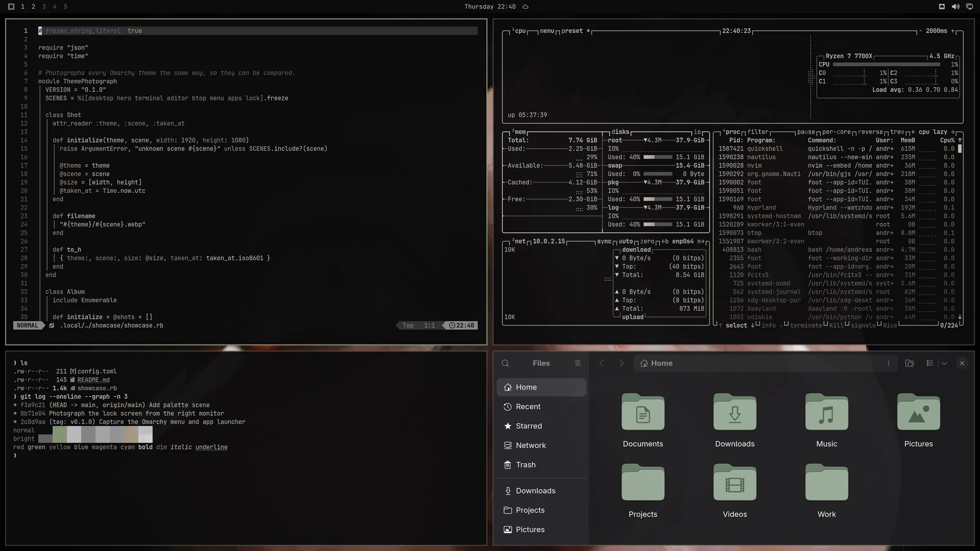980x551 pixels.
Task: Click the green swatch in terminal normal palette
Action: pos(60,430)
